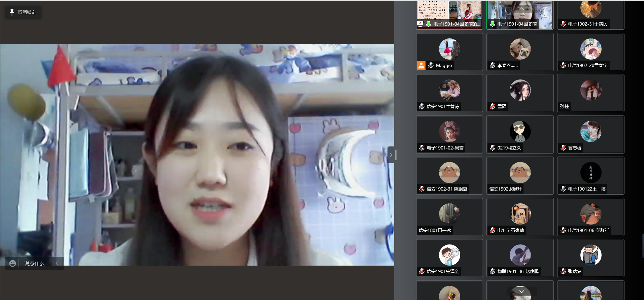Click the Shin-chan avatar of 电气1902-20孟春宇

tap(591, 49)
